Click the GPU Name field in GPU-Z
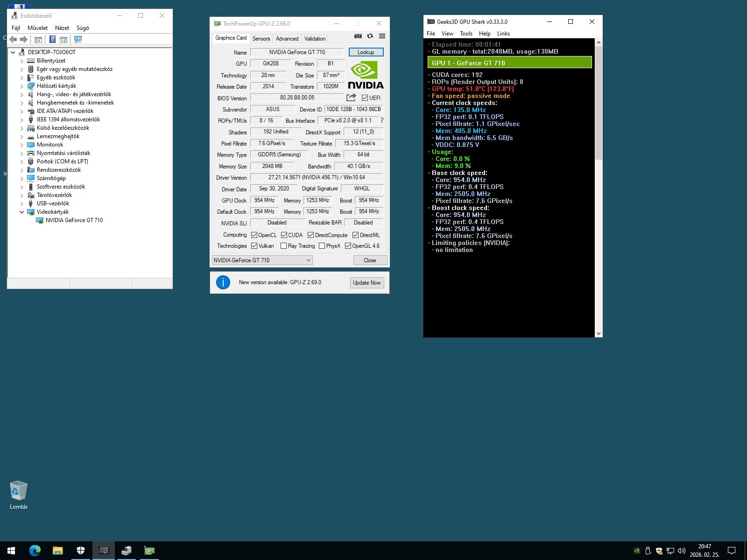Image resolution: width=747 pixels, height=560 pixels. click(297, 52)
